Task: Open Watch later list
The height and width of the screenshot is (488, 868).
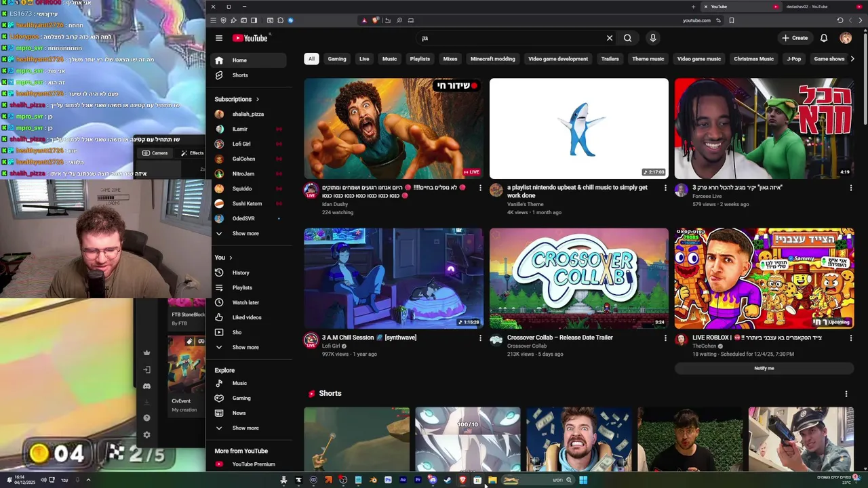Action: [x=249, y=302]
